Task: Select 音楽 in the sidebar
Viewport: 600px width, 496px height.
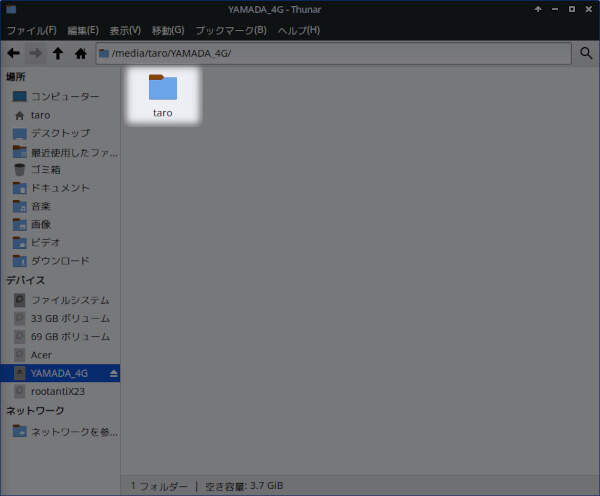Action: tap(60, 206)
